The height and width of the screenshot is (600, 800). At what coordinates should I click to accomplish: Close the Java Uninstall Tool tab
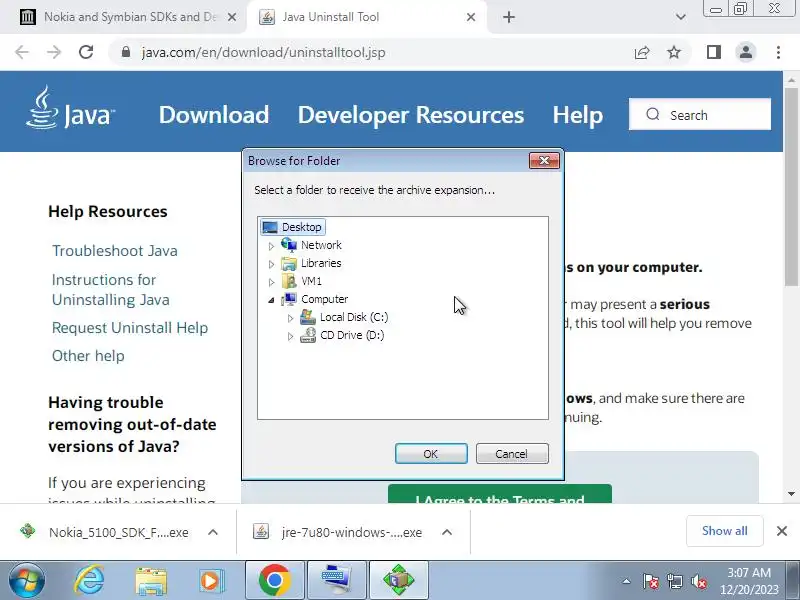(471, 17)
